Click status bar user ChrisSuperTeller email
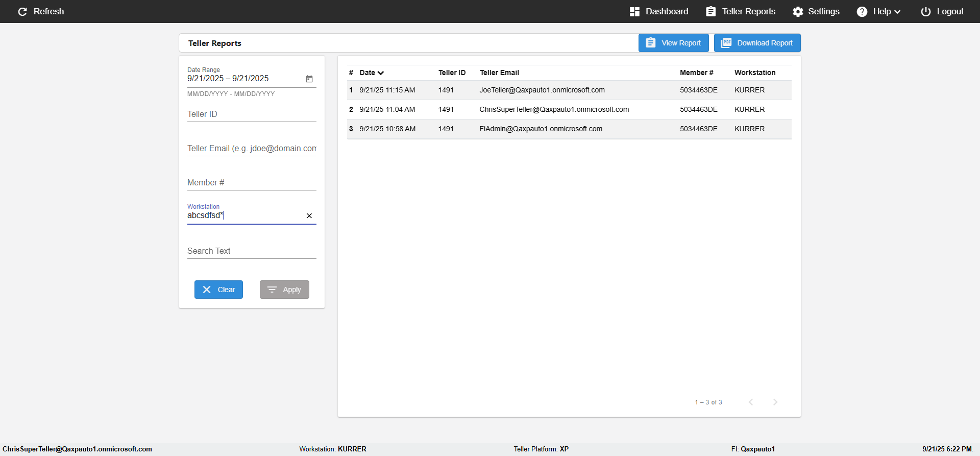This screenshot has height=456, width=980. click(x=77, y=449)
